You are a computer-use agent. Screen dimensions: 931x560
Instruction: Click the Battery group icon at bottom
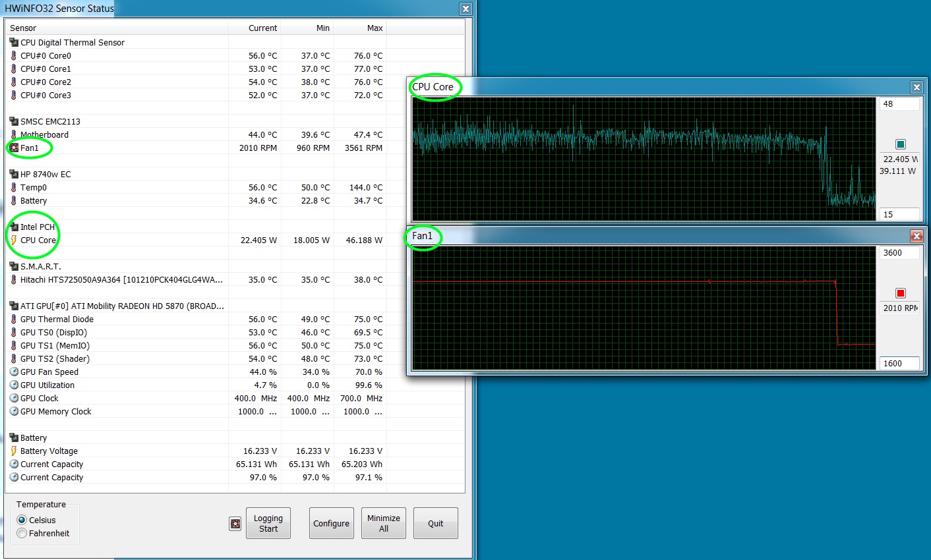(x=14, y=437)
